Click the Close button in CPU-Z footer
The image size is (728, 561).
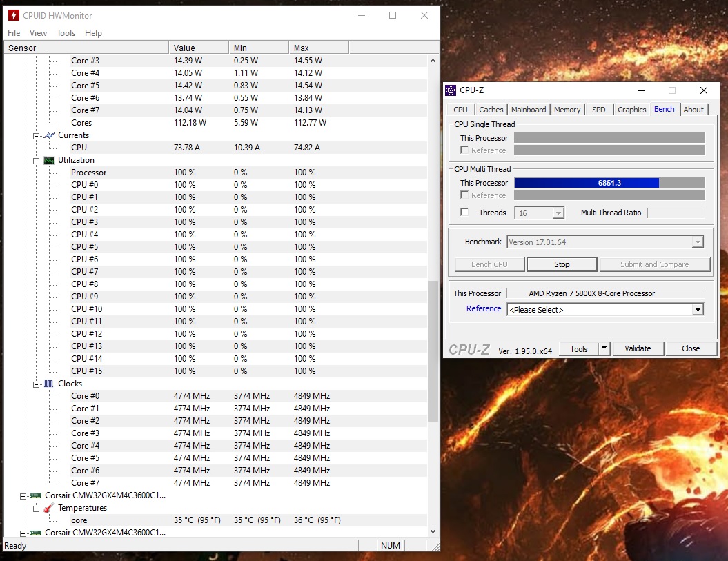(x=691, y=348)
